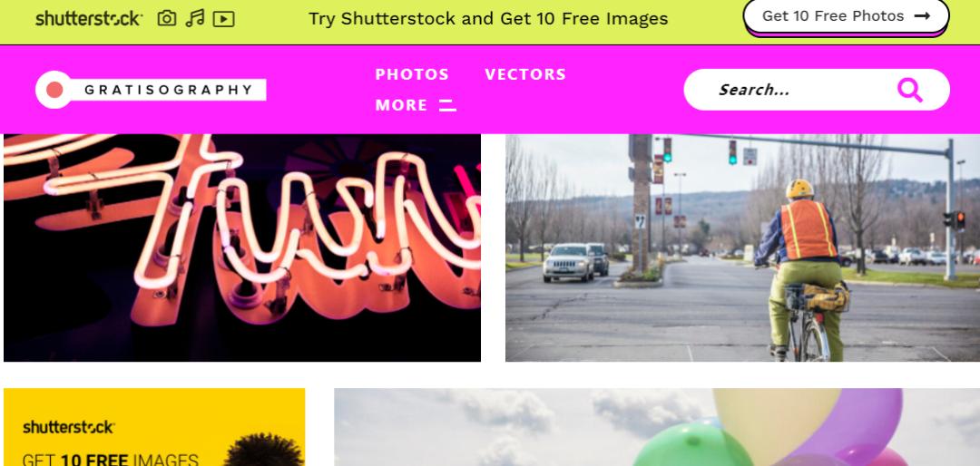Click Try Shutterstock and Get 10 Free Images
Screen dimensions: 980x466
pyautogui.click(x=488, y=19)
